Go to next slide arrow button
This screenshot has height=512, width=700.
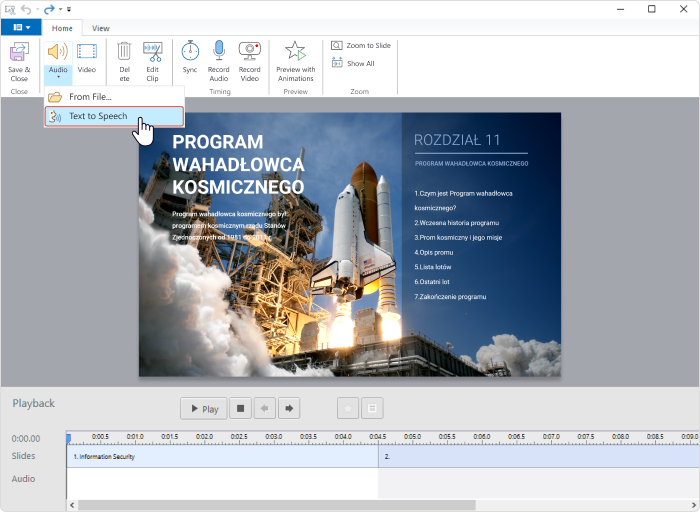[x=289, y=408]
